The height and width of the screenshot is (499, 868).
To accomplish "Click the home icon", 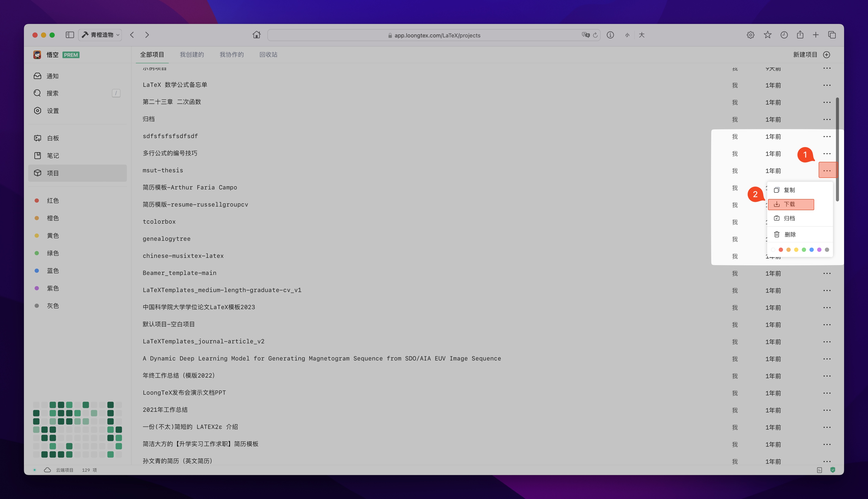I will (257, 35).
